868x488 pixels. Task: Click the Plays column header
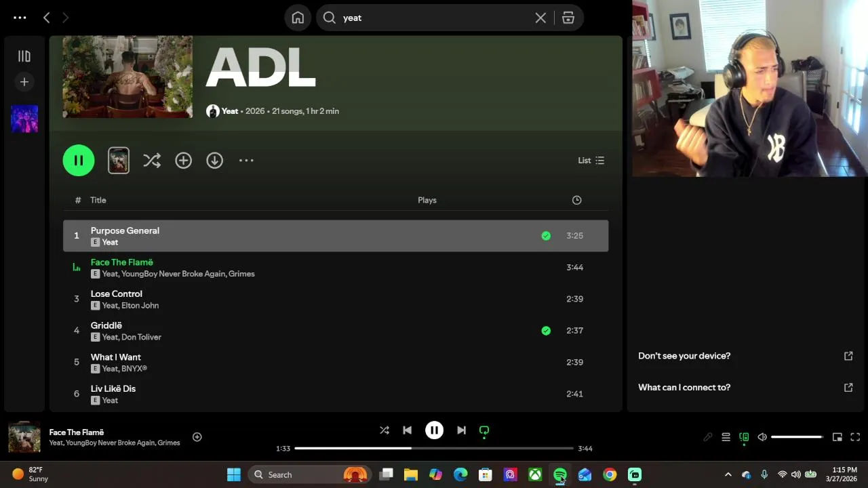coord(427,200)
